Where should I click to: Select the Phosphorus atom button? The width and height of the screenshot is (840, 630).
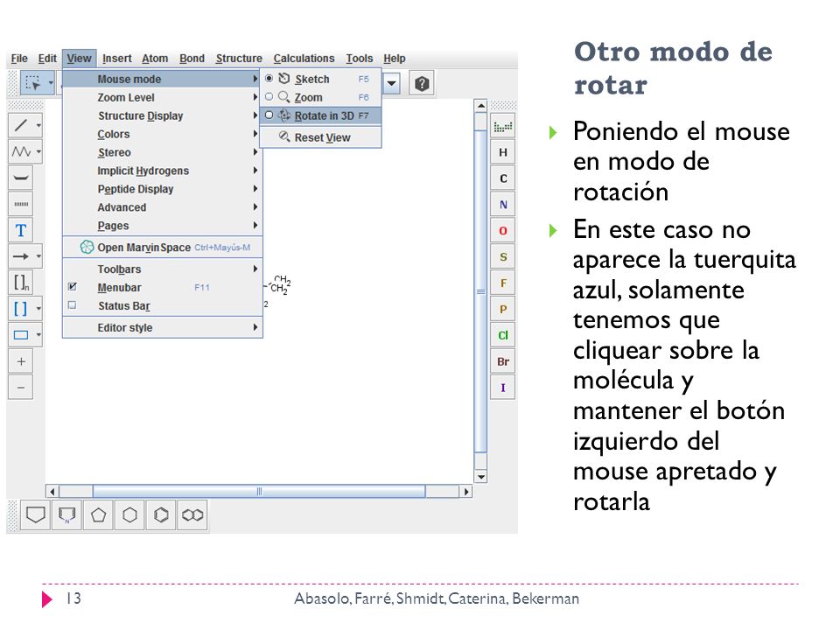pos(503,309)
